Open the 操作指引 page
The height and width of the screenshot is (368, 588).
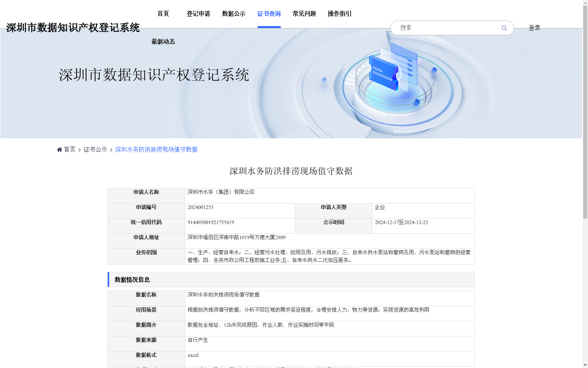pyautogui.click(x=339, y=14)
